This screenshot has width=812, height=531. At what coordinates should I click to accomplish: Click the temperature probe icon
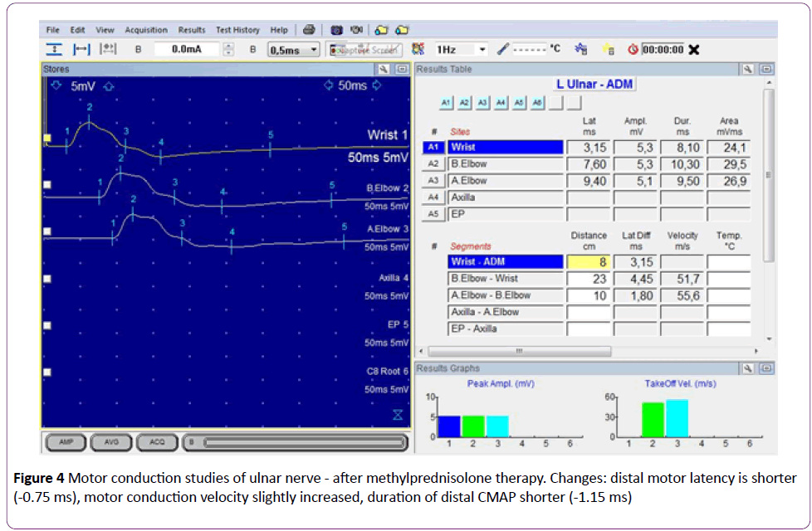[502, 49]
